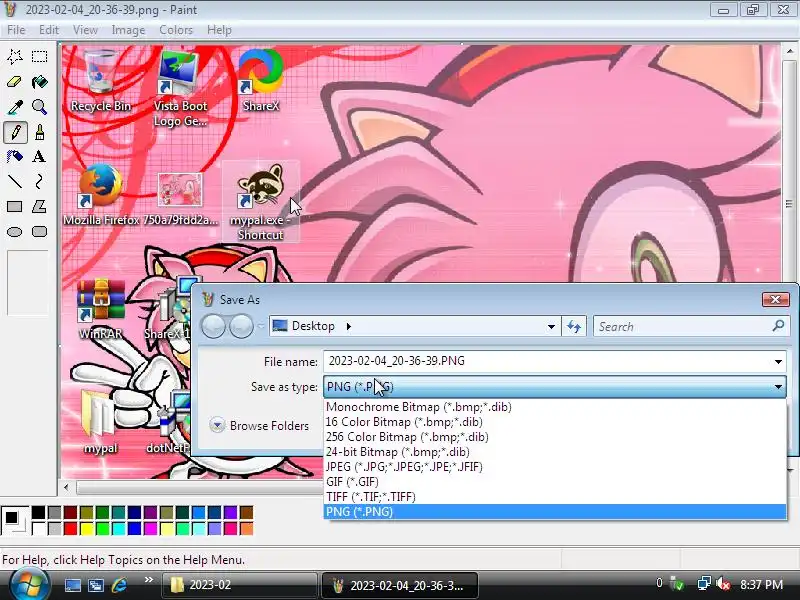Open the Colors menu

tap(176, 30)
